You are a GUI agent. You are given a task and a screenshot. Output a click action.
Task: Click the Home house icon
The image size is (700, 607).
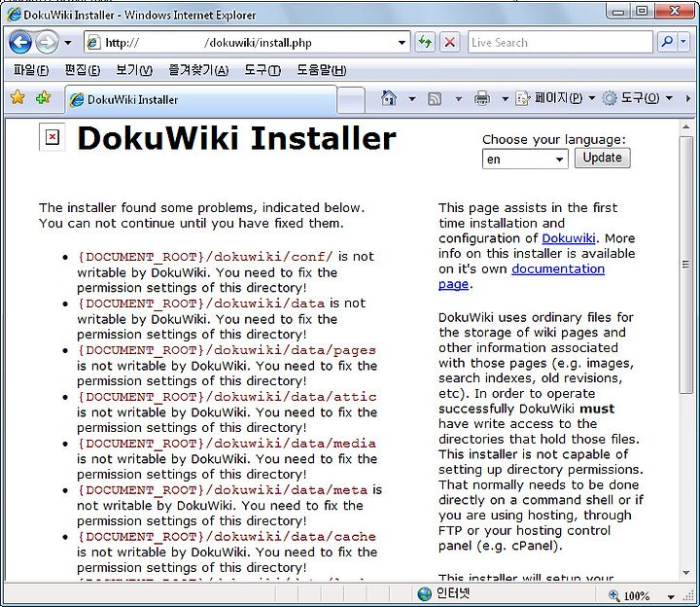(x=388, y=98)
